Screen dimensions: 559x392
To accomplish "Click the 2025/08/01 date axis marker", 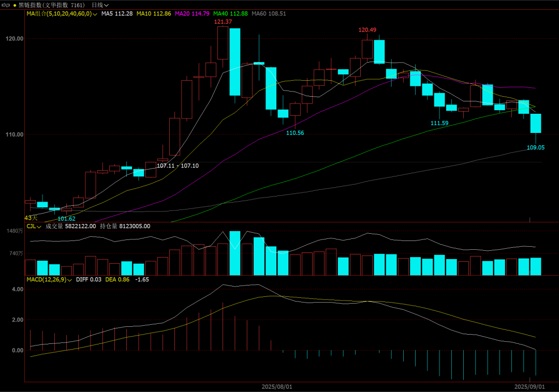I will [277, 387].
